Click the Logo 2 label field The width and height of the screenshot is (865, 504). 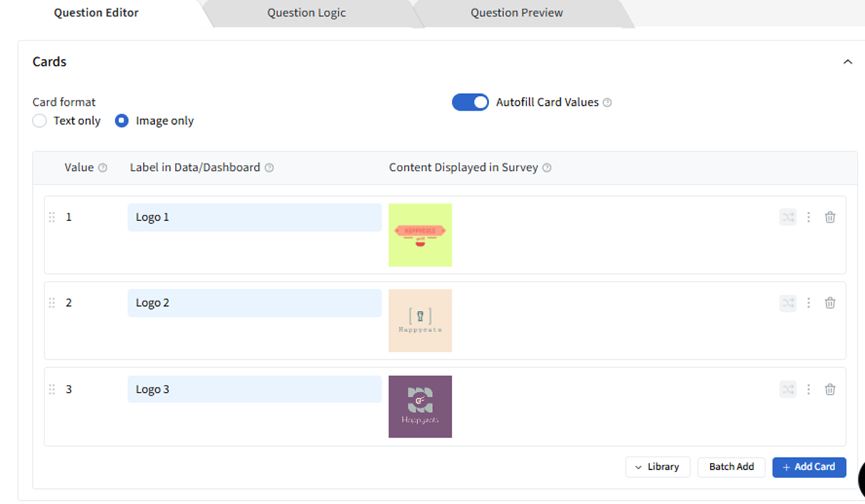[254, 303]
